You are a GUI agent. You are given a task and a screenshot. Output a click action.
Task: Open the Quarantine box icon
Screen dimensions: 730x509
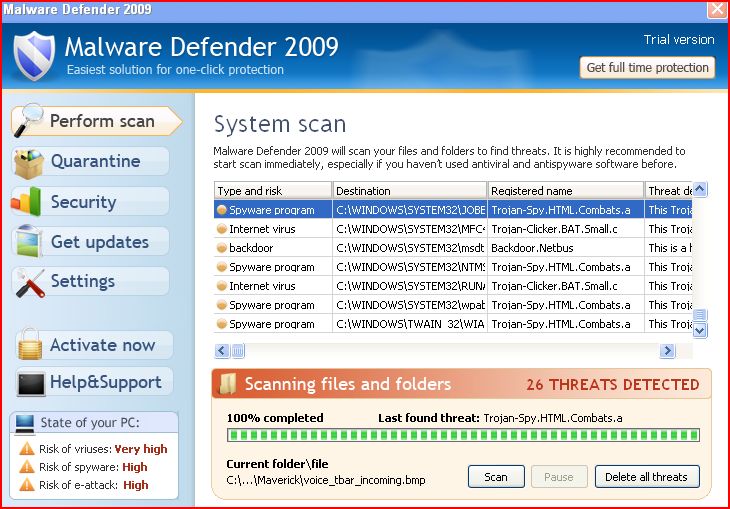pyautogui.click(x=28, y=162)
